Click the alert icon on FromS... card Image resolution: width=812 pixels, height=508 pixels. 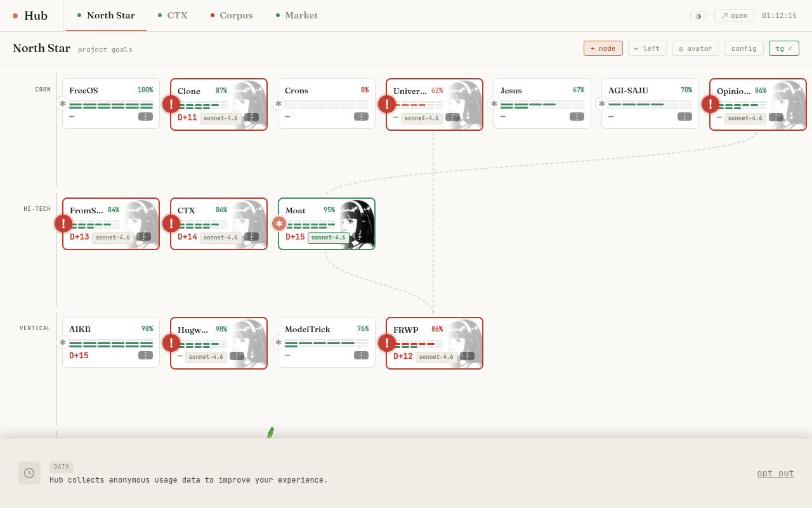point(63,224)
